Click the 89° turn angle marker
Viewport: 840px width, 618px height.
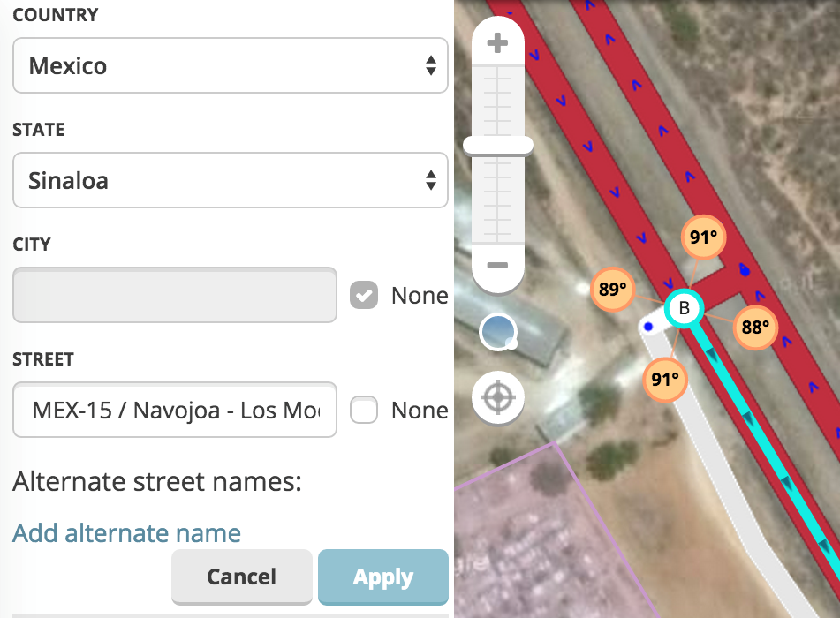point(611,289)
